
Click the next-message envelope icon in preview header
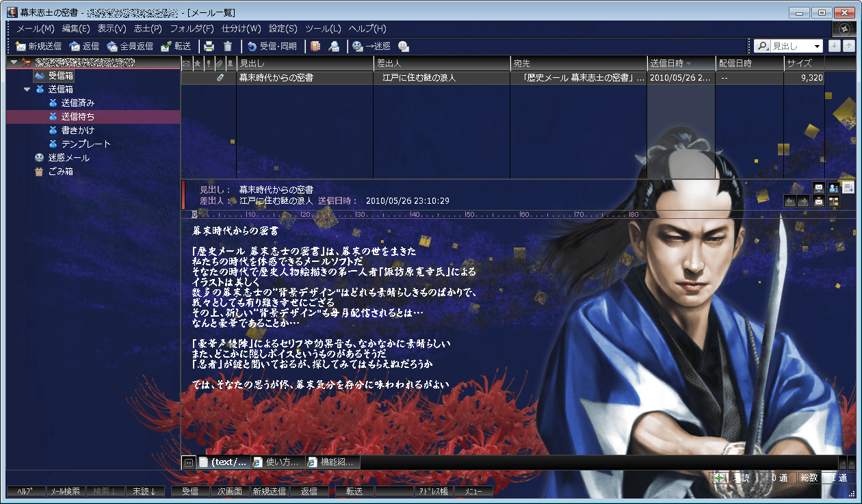click(818, 200)
